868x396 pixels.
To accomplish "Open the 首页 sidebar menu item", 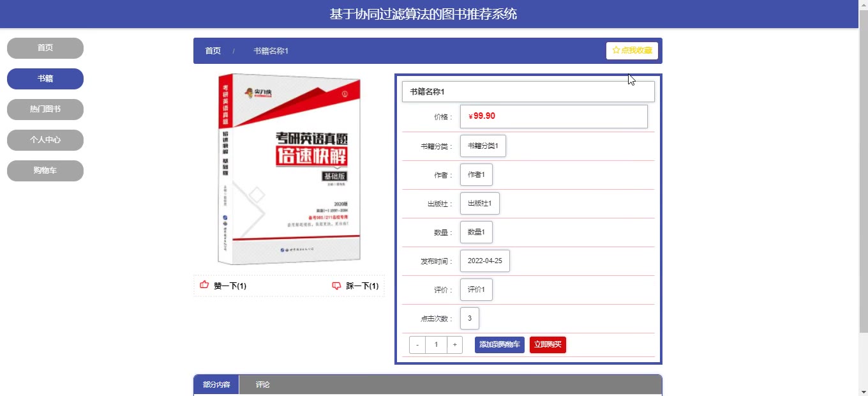I will point(45,48).
